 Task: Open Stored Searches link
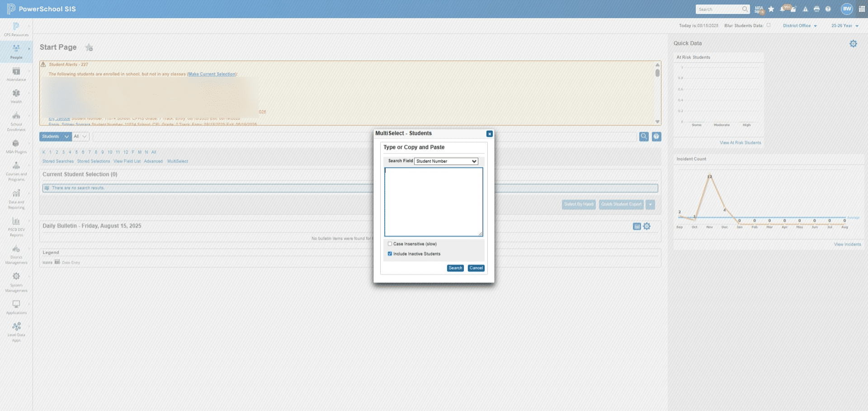click(58, 161)
